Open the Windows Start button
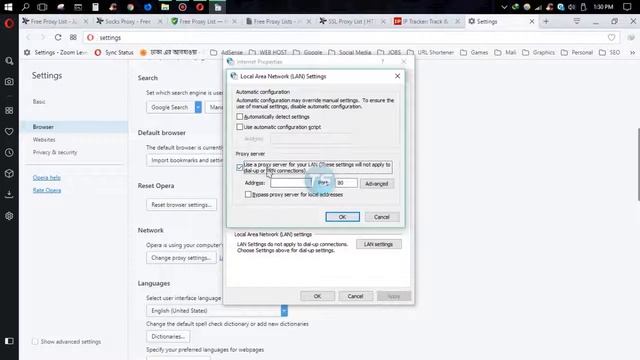This screenshot has height=360, width=640. [8, 7]
